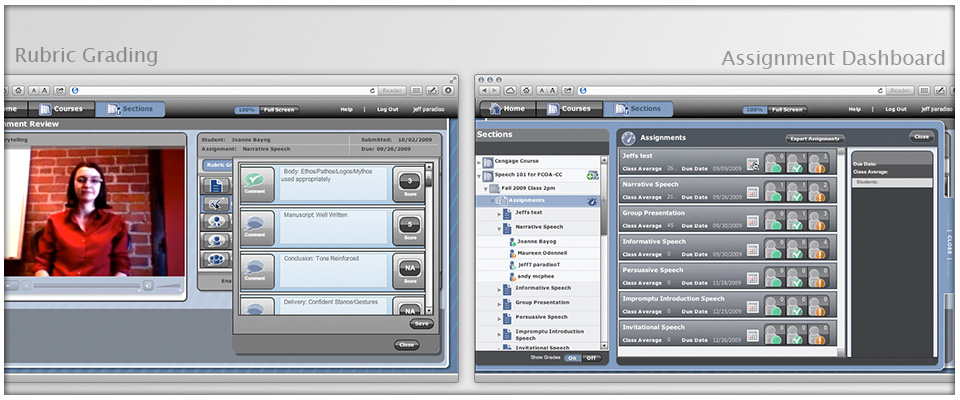Open calendar icon for Group Presentation assignment
The height and width of the screenshot is (400, 960).
752,221
